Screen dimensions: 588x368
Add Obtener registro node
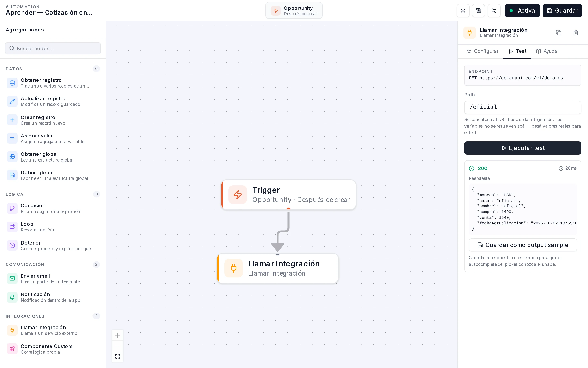pos(53,83)
